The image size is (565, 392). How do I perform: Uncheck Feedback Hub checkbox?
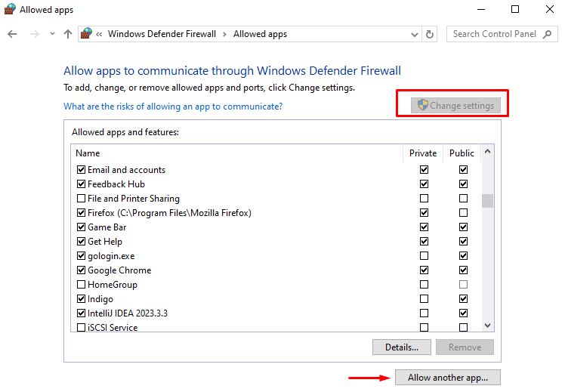81,184
